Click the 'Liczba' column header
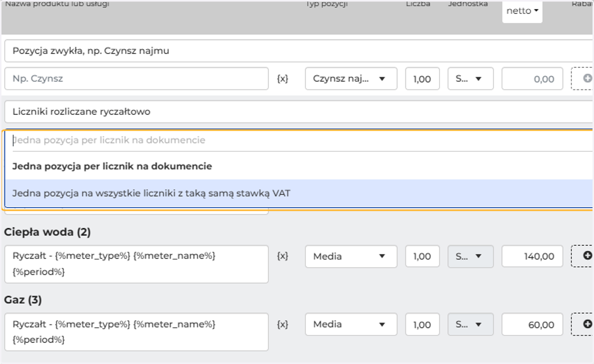 point(418,4)
